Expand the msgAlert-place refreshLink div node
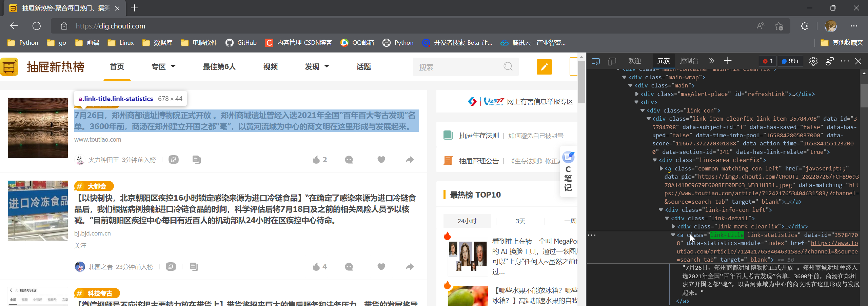 tap(637, 94)
